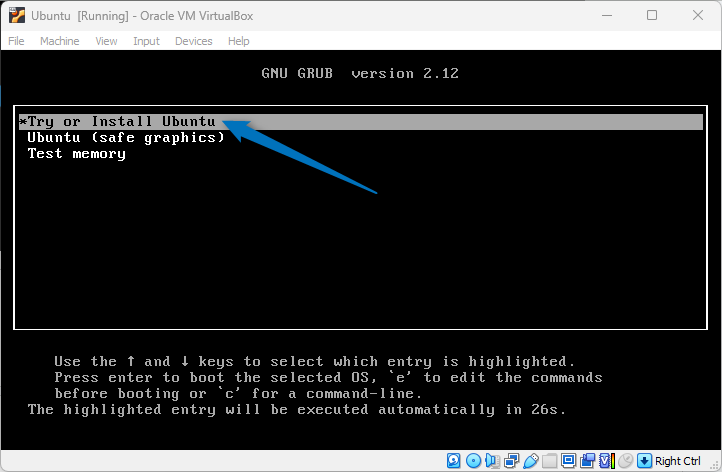Click the hard disk activity status icon
Image resolution: width=722 pixels, height=472 pixels.
[454, 460]
